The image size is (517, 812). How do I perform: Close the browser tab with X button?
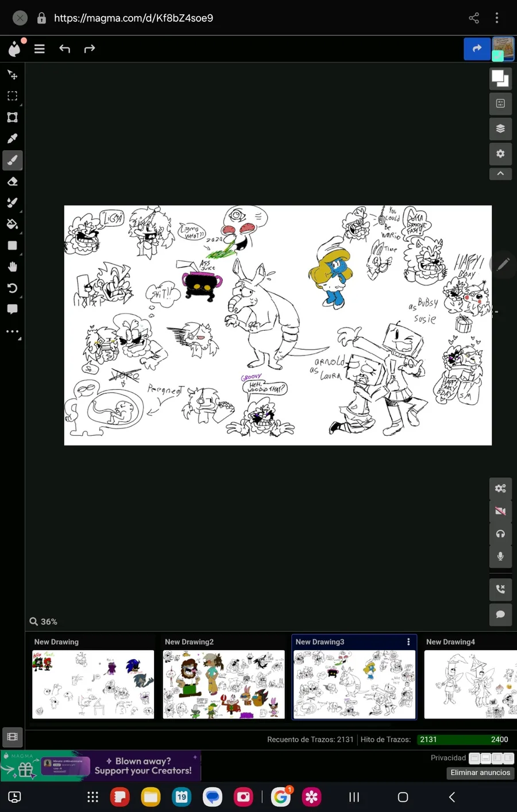pos(20,18)
